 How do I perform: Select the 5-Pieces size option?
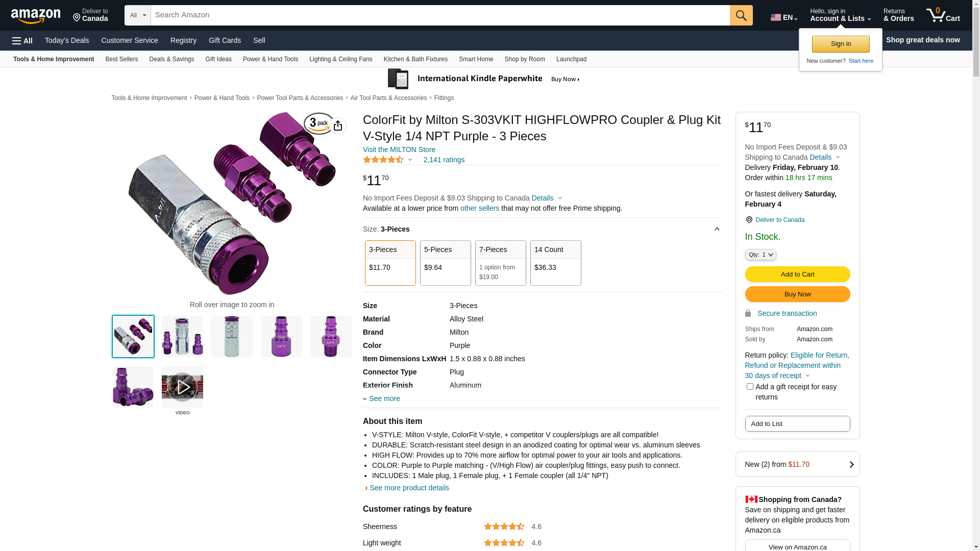pyautogui.click(x=445, y=263)
